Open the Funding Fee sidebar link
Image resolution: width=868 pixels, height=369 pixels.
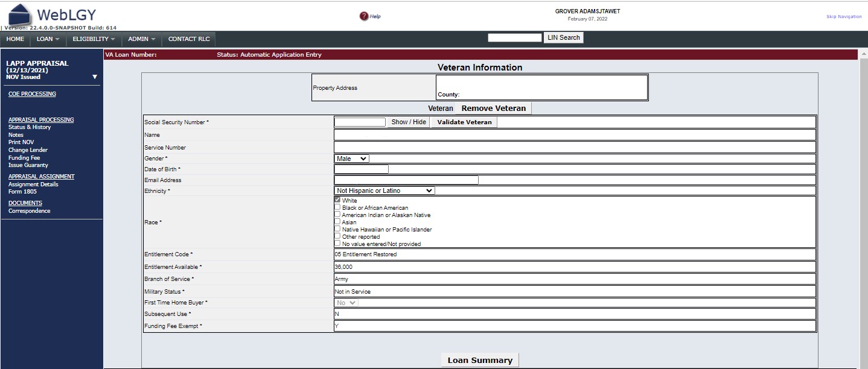(24, 158)
